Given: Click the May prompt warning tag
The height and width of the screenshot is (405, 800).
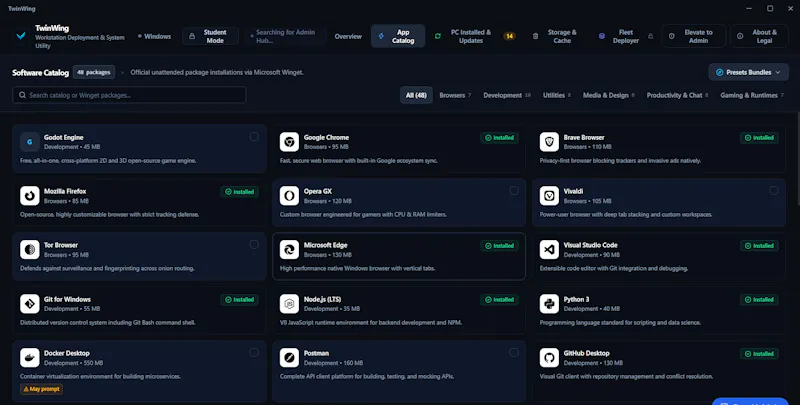Looking at the screenshot, I should [x=41, y=389].
